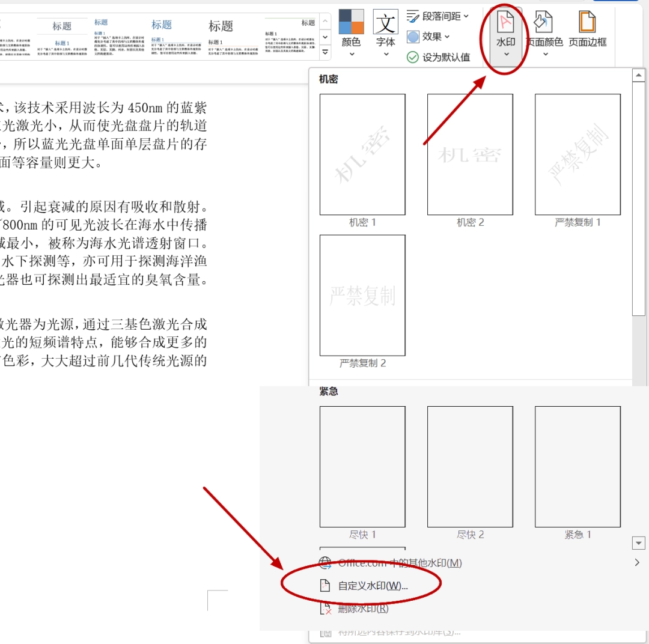The width and height of the screenshot is (649, 644).
Task: Click the 机密 section header
Action: click(329, 79)
